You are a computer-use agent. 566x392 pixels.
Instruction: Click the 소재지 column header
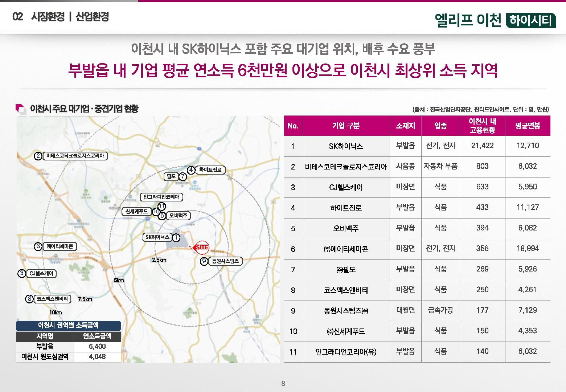coord(405,126)
